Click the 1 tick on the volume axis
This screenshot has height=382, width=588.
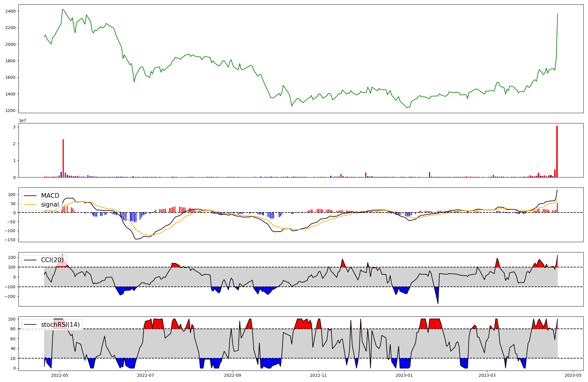click(x=14, y=161)
